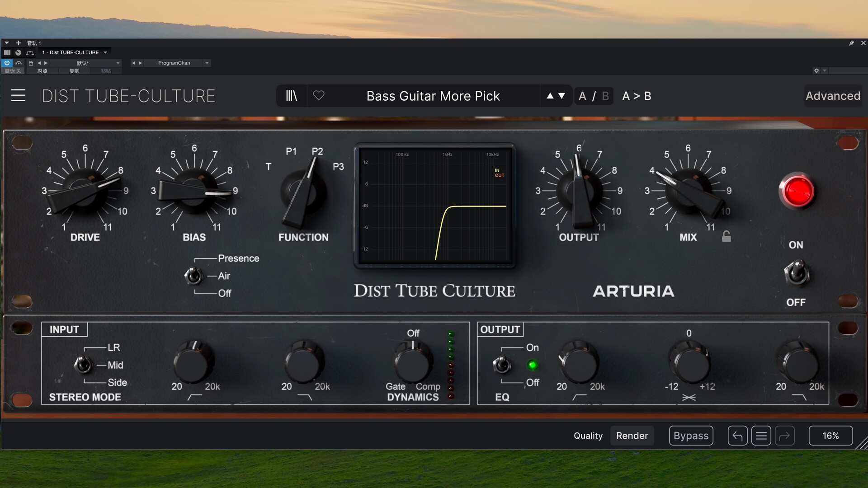Go to previous preset with up arrow
Screen dimensions: 868x488
click(550, 96)
